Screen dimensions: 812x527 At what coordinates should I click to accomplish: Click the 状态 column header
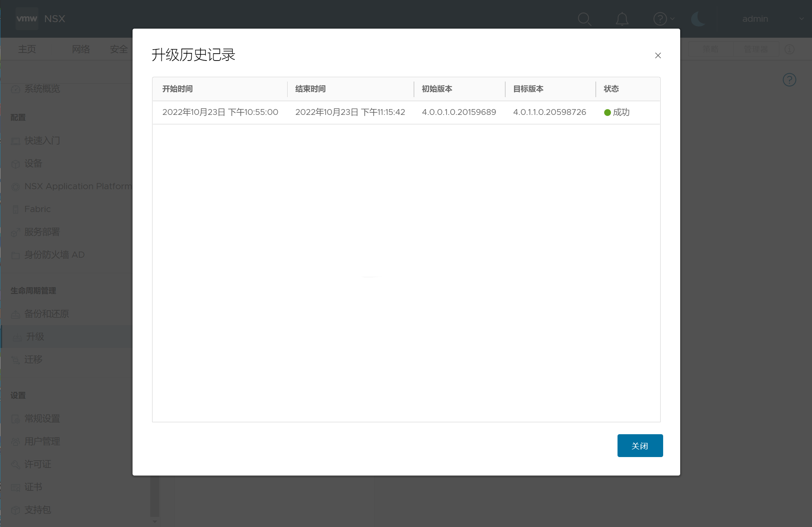(x=611, y=89)
